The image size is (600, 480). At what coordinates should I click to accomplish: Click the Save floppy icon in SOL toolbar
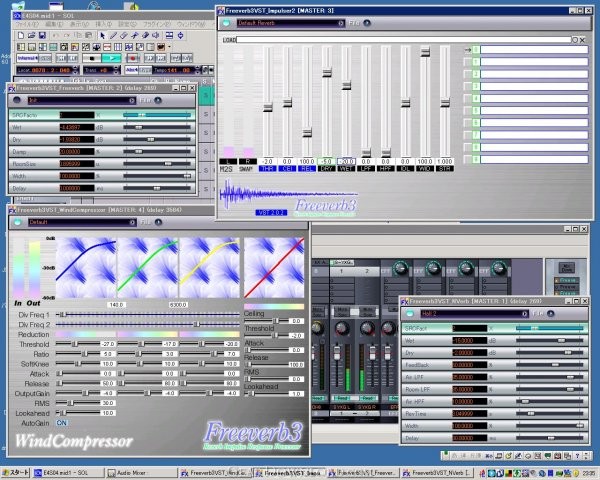[x=42, y=35]
